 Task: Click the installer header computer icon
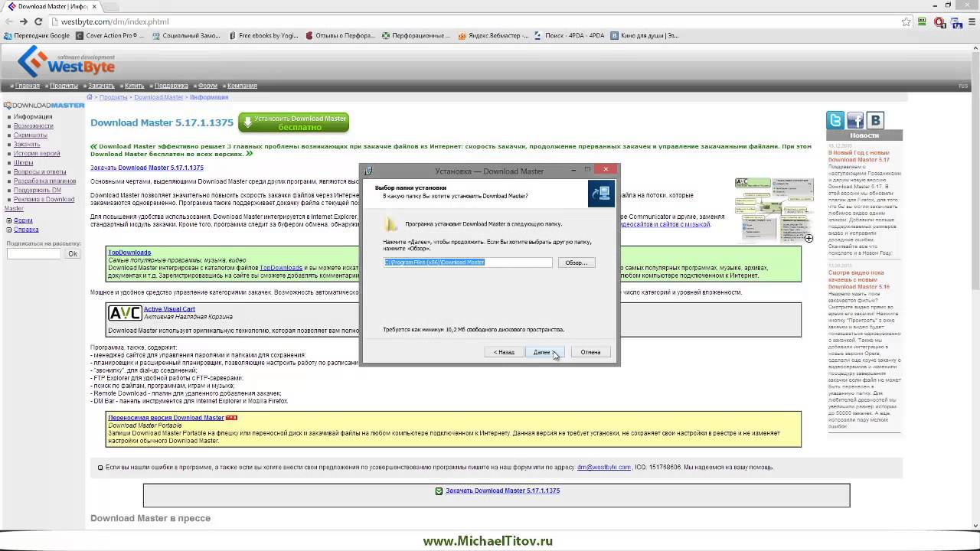(601, 193)
